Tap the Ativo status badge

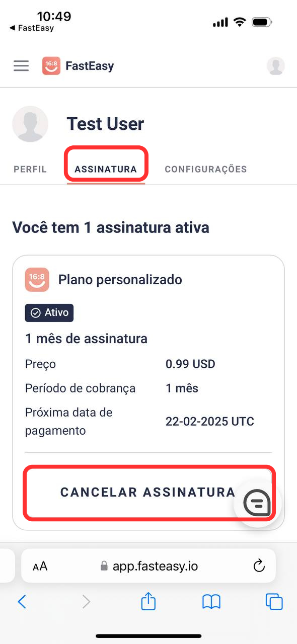coord(49,313)
